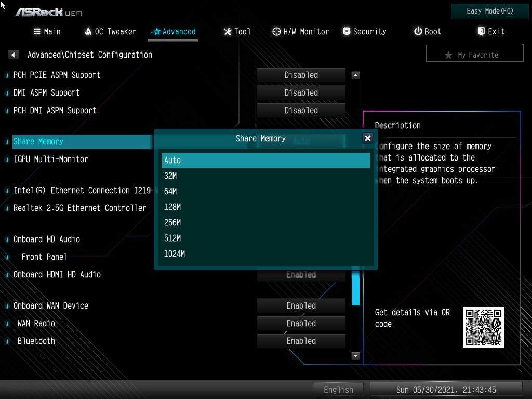Choose 256M share memory size

point(265,223)
